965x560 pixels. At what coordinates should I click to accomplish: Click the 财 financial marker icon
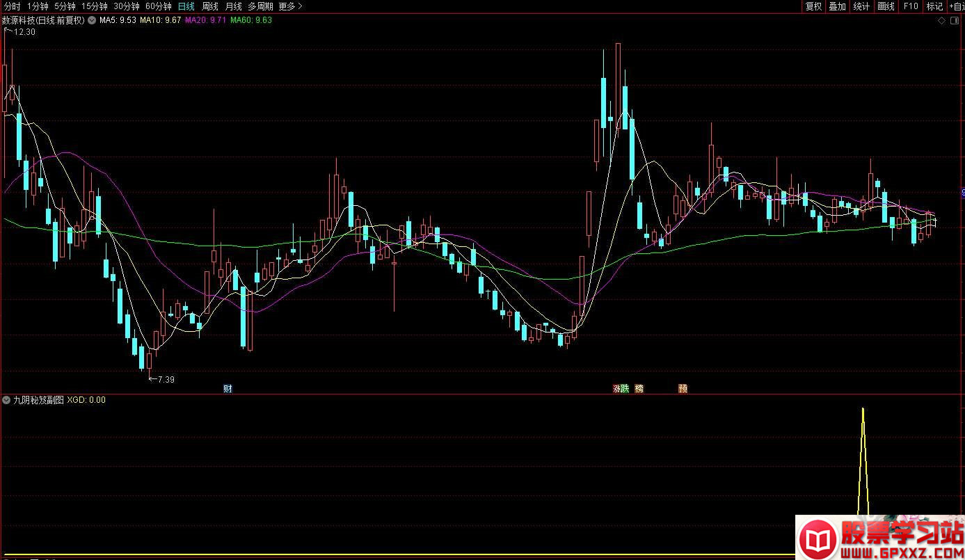coord(228,389)
